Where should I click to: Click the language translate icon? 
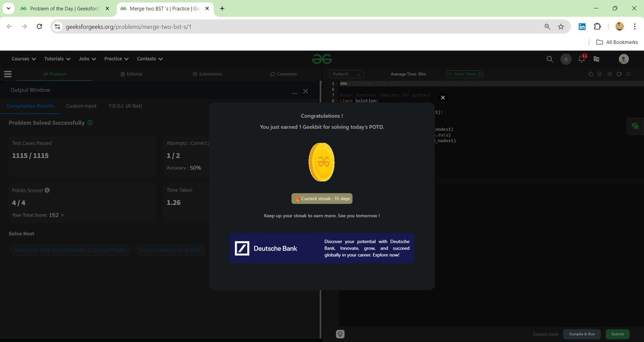point(596,59)
